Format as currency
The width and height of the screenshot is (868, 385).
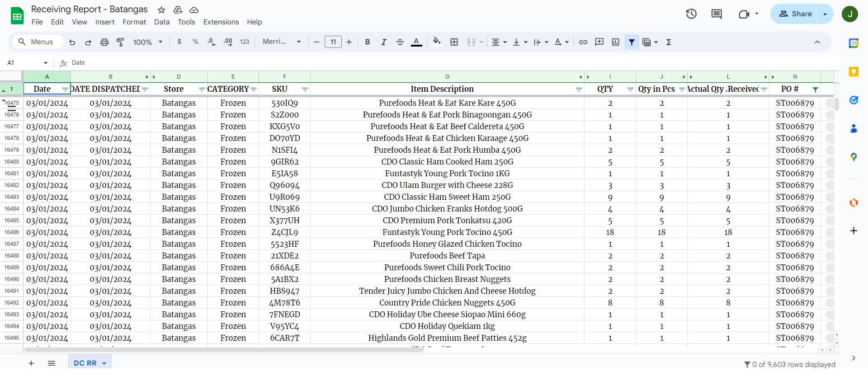[x=179, y=42]
